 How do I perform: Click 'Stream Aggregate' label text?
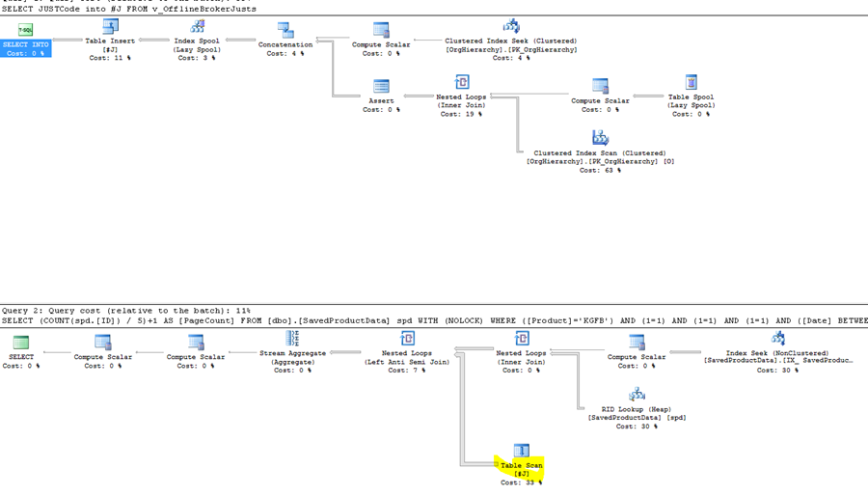click(293, 353)
